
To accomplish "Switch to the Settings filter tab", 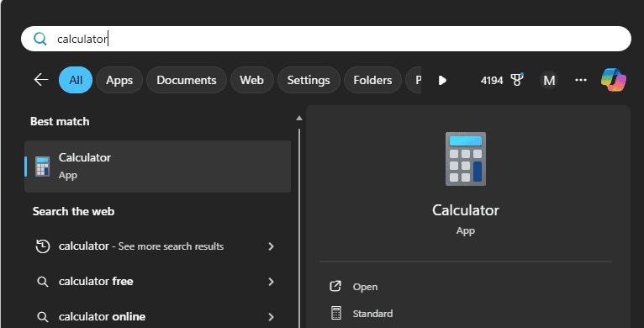I will [x=309, y=80].
